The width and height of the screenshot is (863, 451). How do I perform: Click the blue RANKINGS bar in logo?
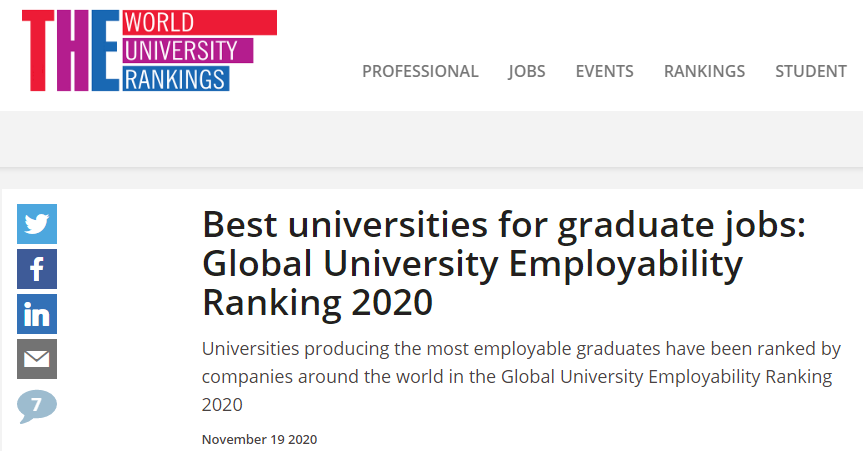(x=176, y=79)
